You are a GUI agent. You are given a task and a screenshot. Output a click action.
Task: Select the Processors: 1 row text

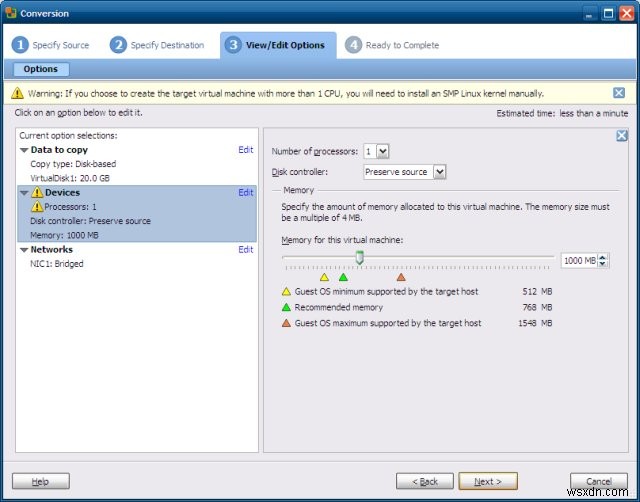coord(71,207)
